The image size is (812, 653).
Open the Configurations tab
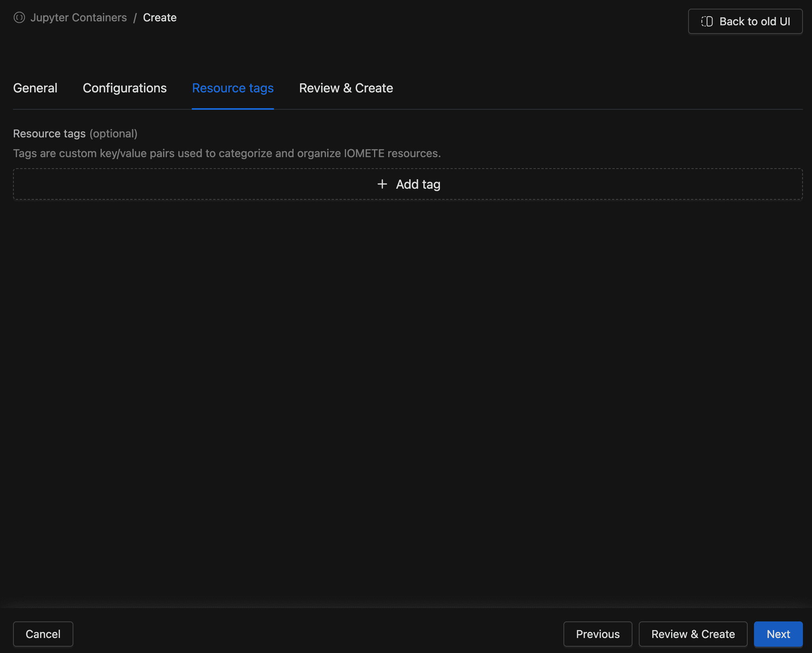(x=125, y=88)
